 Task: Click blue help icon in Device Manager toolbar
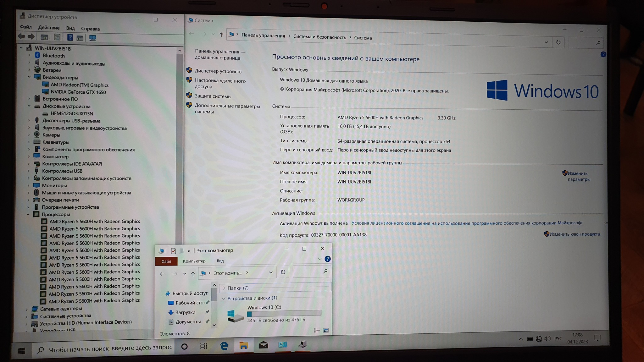tap(70, 38)
